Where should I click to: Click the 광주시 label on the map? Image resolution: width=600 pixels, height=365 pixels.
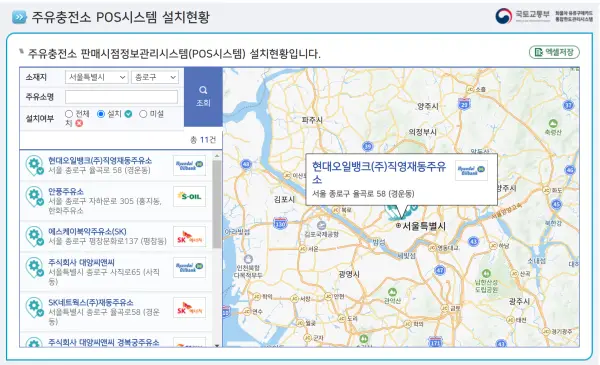519,301
